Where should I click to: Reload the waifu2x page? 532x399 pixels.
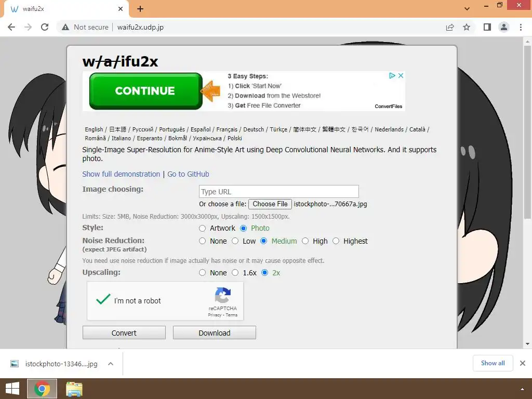click(45, 27)
